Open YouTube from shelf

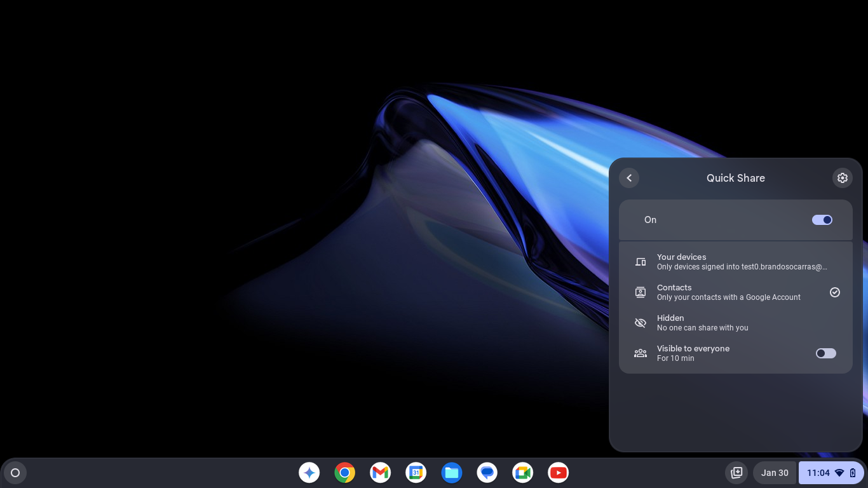coord(559,472)
